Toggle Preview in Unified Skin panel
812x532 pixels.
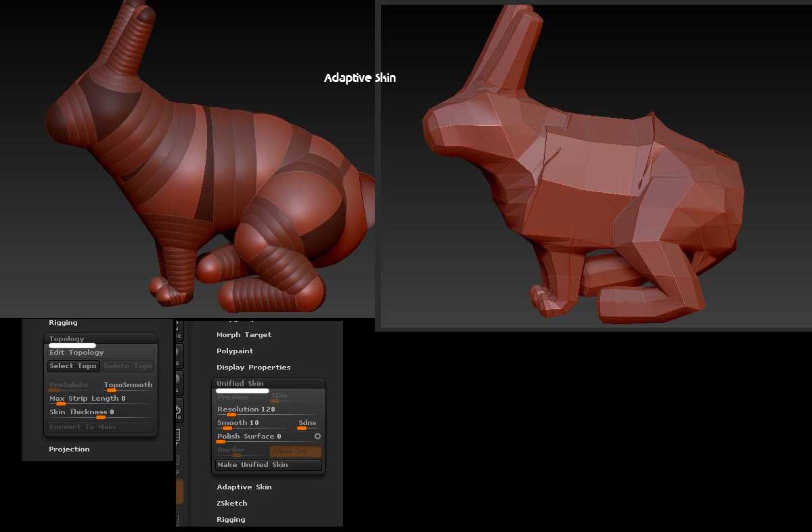(233, 397)
